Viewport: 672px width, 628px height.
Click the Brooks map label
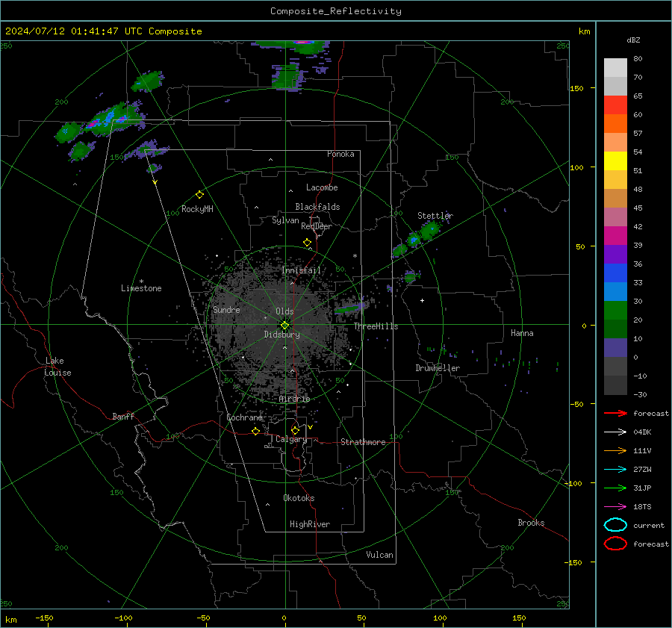[531, 523]
